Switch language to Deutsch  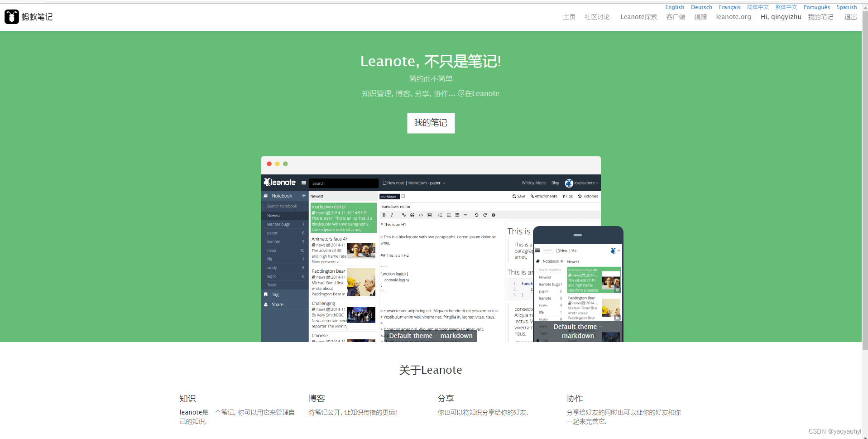coord(701,7)
